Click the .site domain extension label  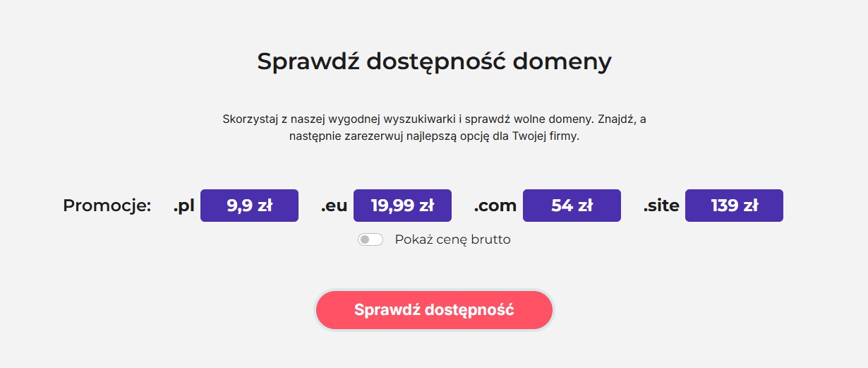point(661,206)
